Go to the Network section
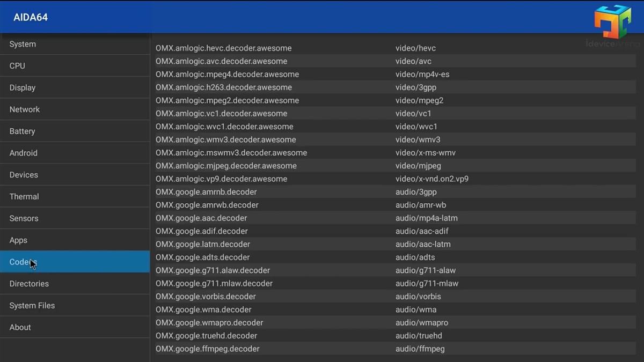644x362 pixels. point(75,109)
